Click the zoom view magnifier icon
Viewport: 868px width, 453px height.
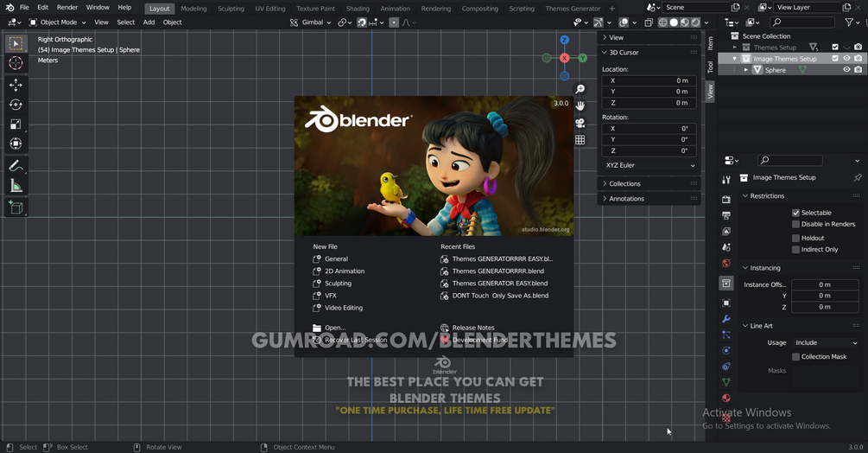(580, 89)
